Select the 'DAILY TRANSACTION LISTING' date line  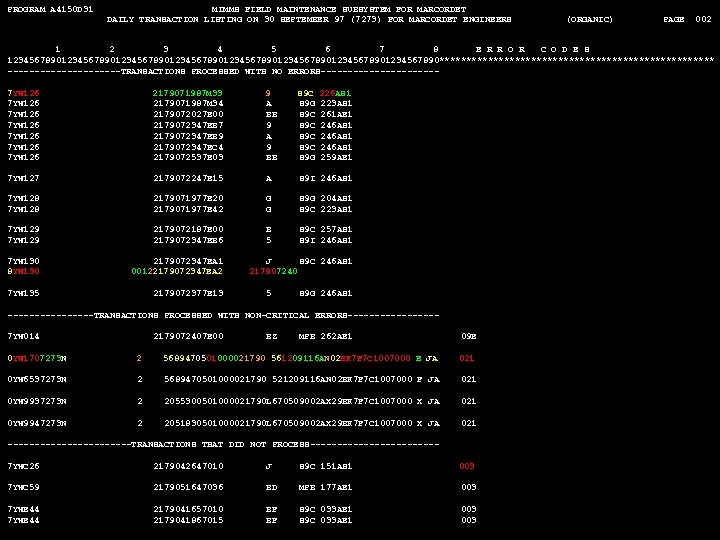[309, 19]
